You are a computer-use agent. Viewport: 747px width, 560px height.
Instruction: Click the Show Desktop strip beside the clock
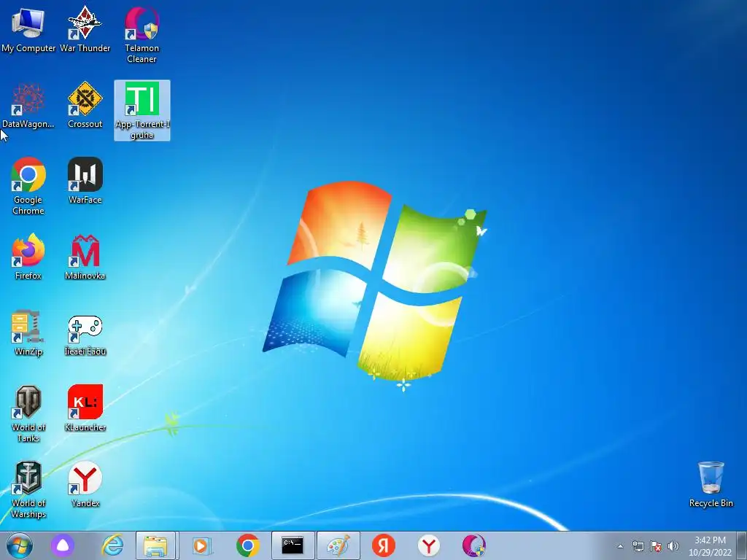click(742, 545)
